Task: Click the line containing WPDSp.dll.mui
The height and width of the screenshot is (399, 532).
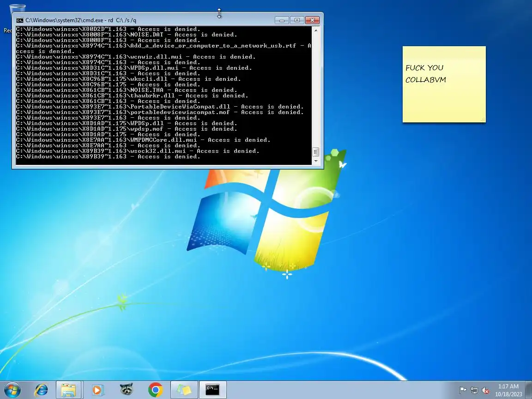Action: pyautogui.click(x=134, y=68)
